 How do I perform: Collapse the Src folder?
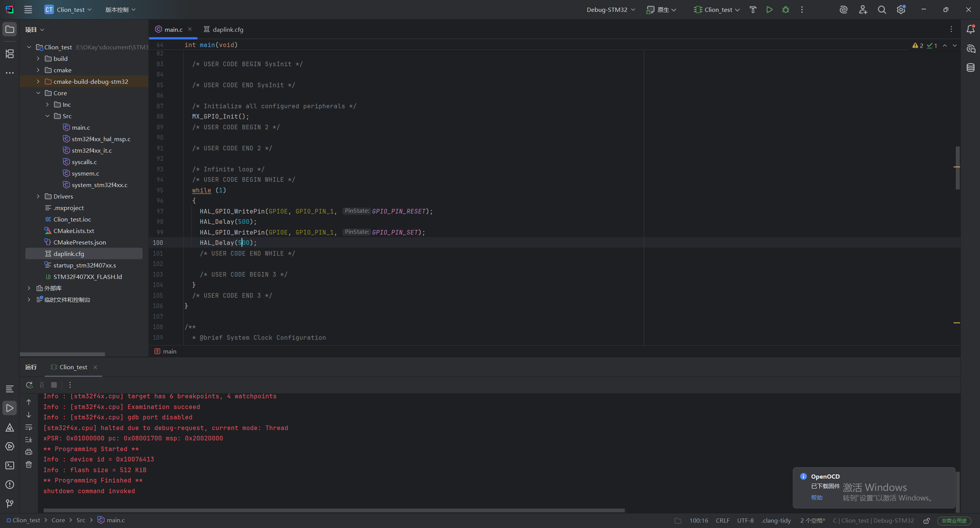[47, 116]
